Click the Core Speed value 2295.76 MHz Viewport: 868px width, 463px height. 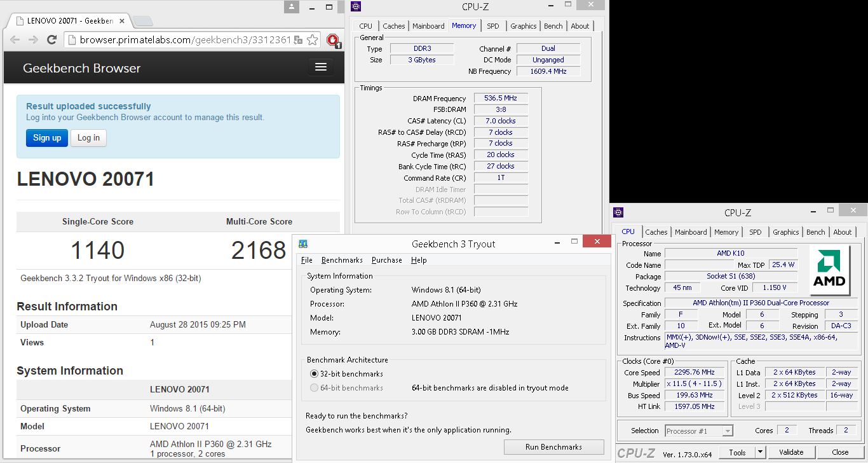point(696,373)
